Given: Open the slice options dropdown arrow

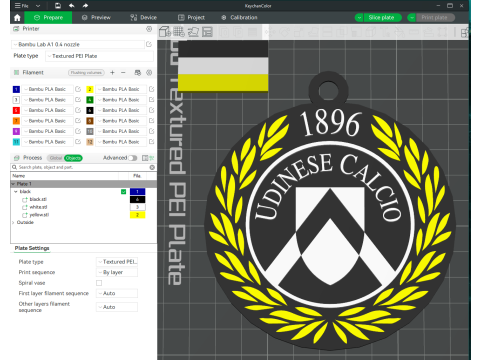Looking at the screenshot, I should click(x=359, y=18).
